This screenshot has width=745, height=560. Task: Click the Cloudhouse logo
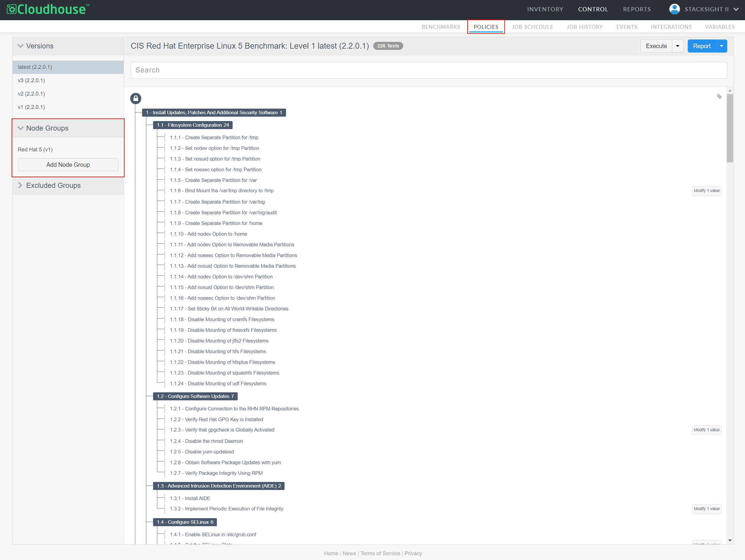tap(48, 9)
